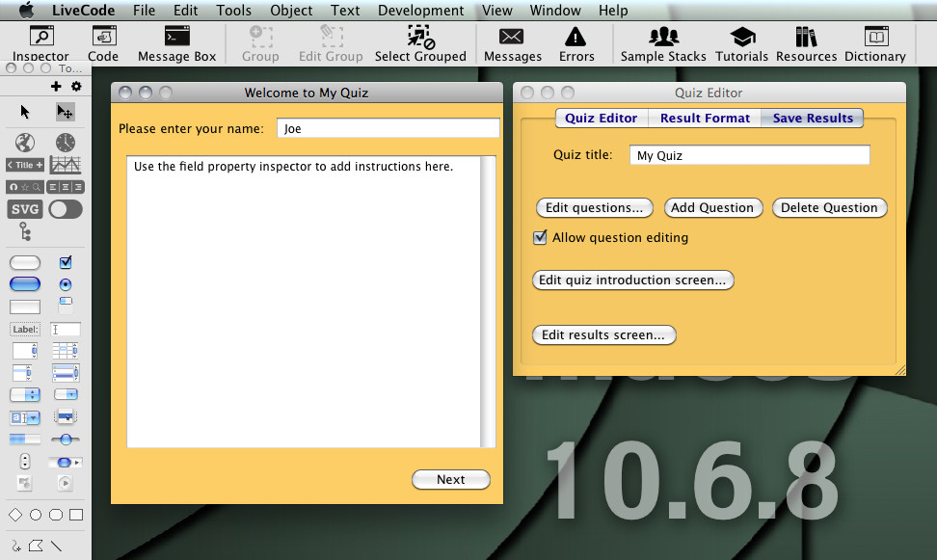
Task: Open the Inspector from the toolbar
Action: (40, 43)
